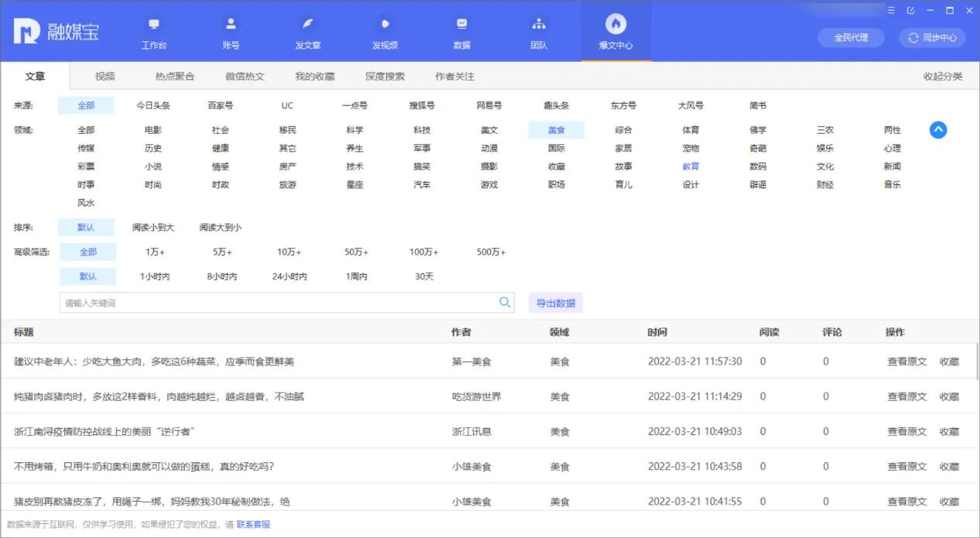Screen dimensions: 980x538
Task: Collapse filters using the blue up-arrow circle
Action: (x=938, y=130)
